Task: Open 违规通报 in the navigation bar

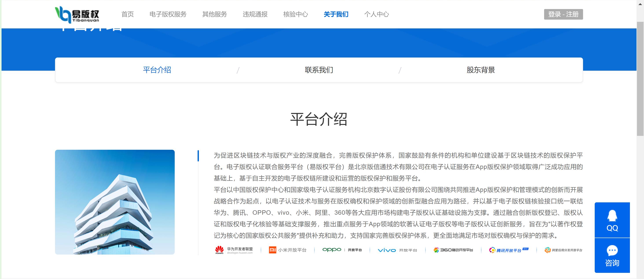Action: pos(255,14)
